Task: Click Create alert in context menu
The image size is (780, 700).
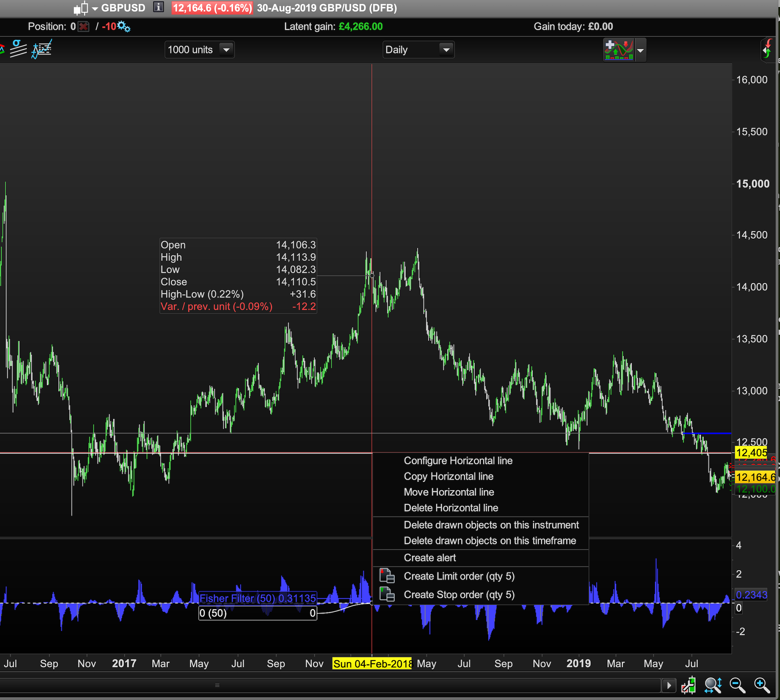Action: coord(430,558)
